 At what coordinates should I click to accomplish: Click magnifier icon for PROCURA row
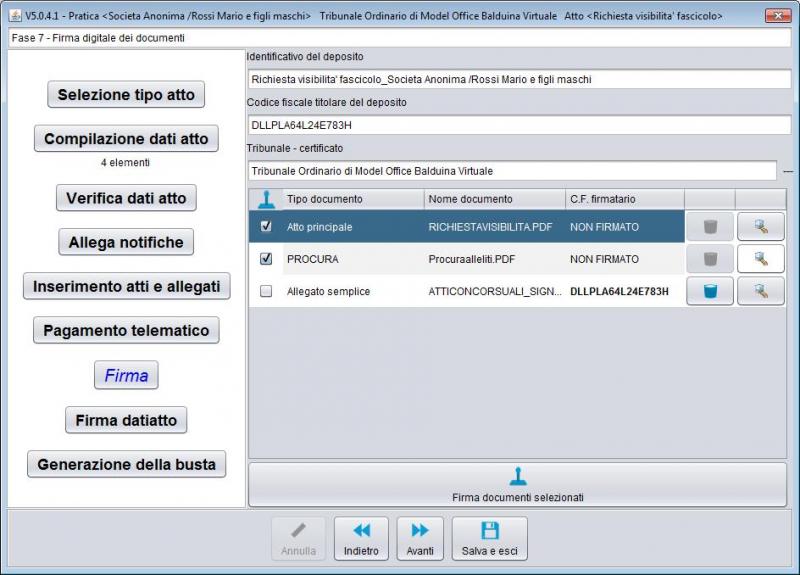pyautogui.click(x=761, y=259)
